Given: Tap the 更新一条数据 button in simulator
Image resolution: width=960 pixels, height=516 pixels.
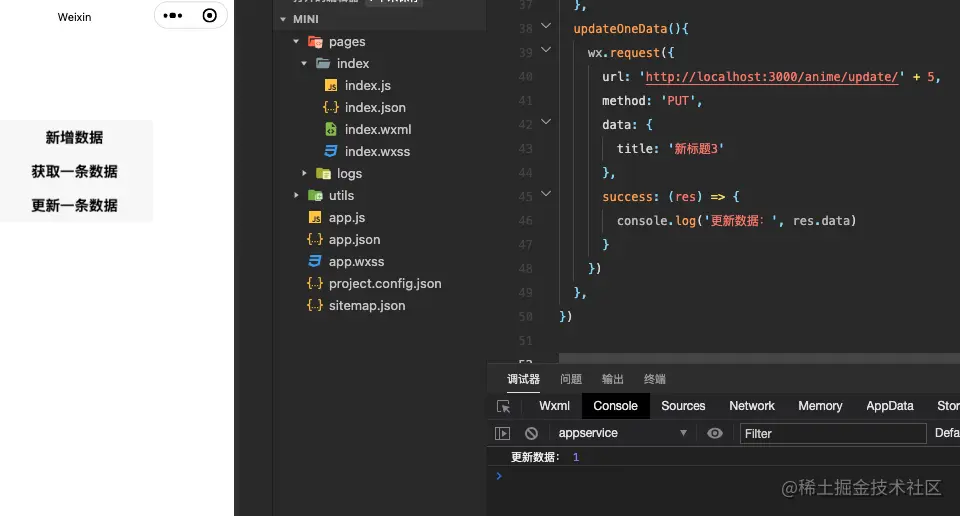Looking at the screenshot, I should 75,205.
